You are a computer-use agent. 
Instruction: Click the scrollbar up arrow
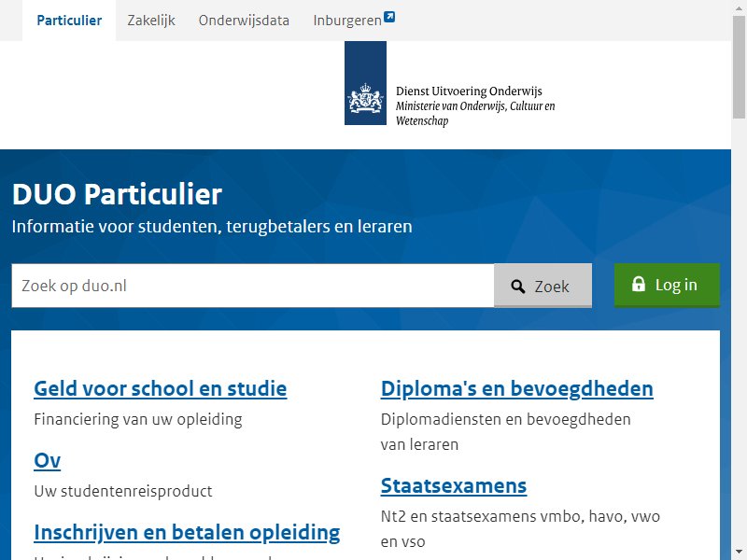(739, 7)
